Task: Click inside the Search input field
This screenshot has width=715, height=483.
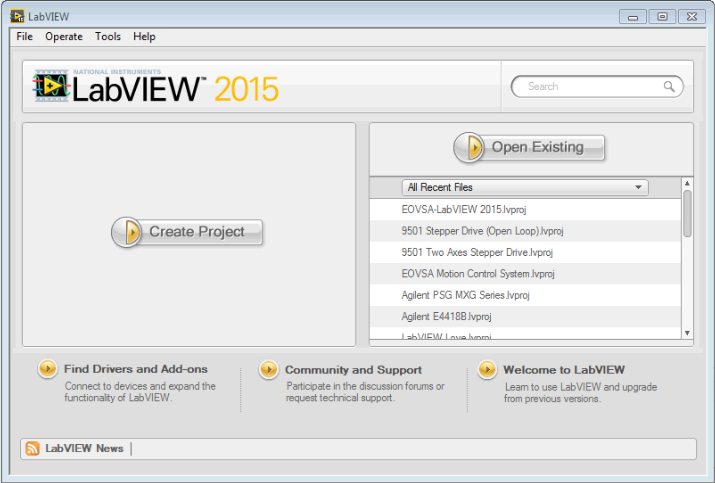Action: [x=593, y=87]
